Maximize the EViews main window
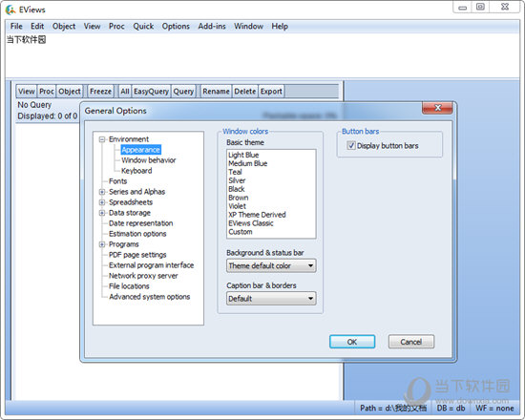The width and height of the screenshot is (525, 420). (480, 7)
